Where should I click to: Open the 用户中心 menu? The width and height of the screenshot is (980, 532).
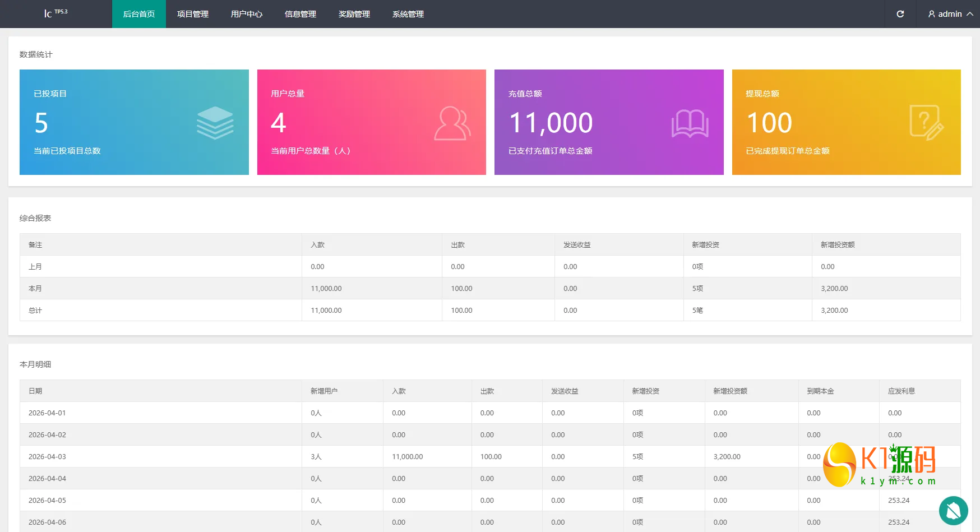247,14
